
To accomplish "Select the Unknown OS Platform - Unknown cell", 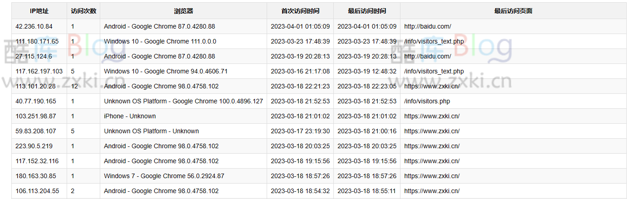I will point(151,131).
